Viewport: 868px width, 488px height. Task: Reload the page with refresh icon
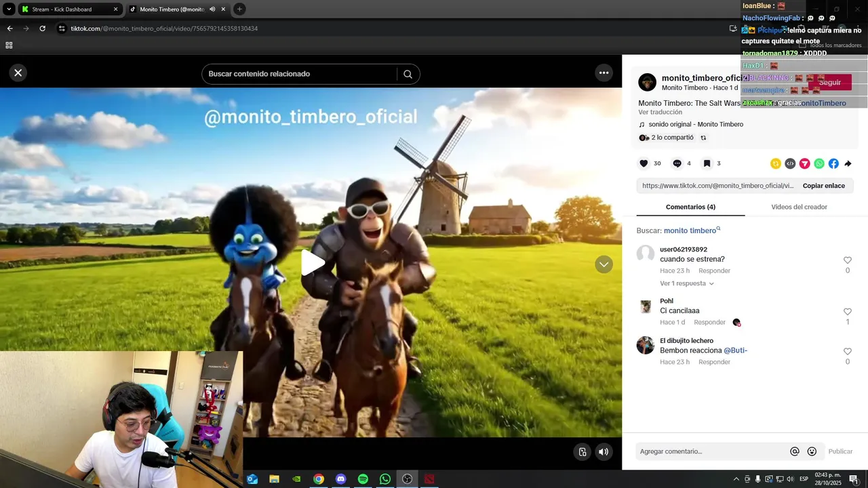coord(42,28)
